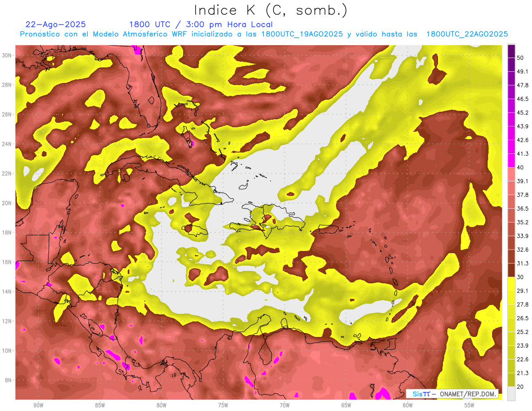Click the '75W' longitude label
Image resolution: width=532 pixels, height=411 pixels.
click(x=223, y=405)
